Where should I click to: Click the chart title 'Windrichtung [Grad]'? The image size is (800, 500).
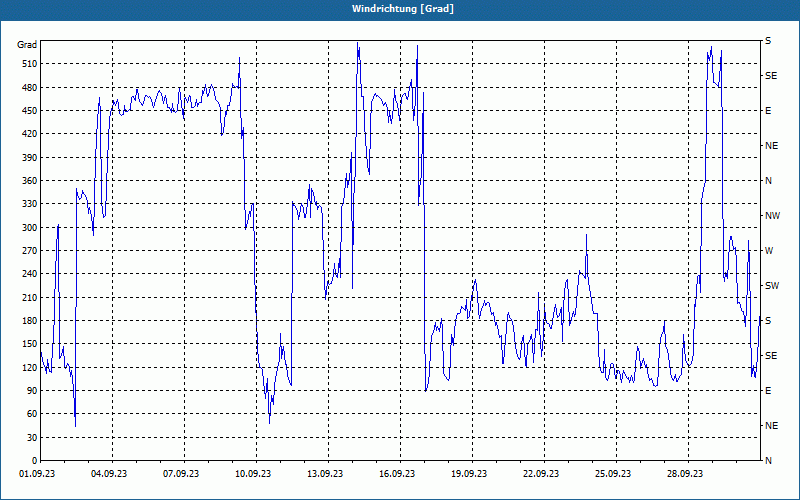403,9
